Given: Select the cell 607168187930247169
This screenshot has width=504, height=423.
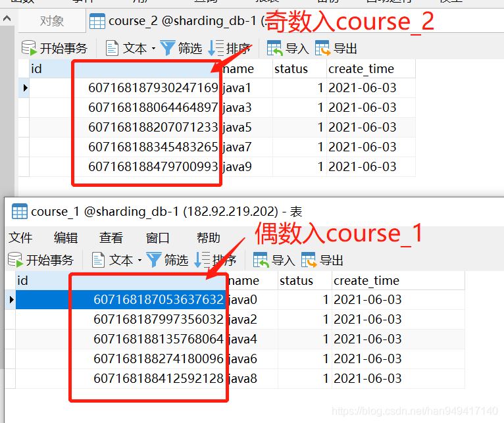Looking at the screenshot, I should pos(125,87).
